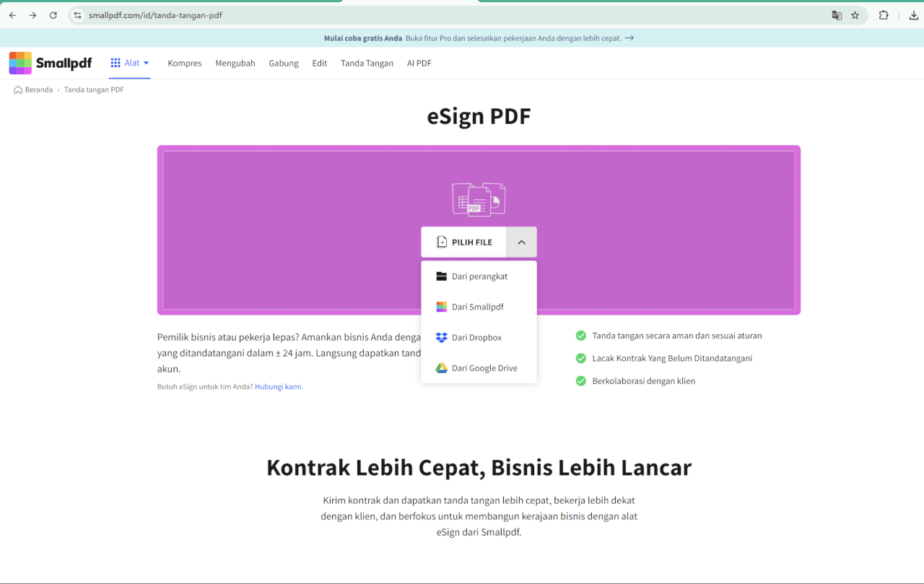Click the Dropbox icon in upload menu
924x584 pixels.
tap(441, 337)
